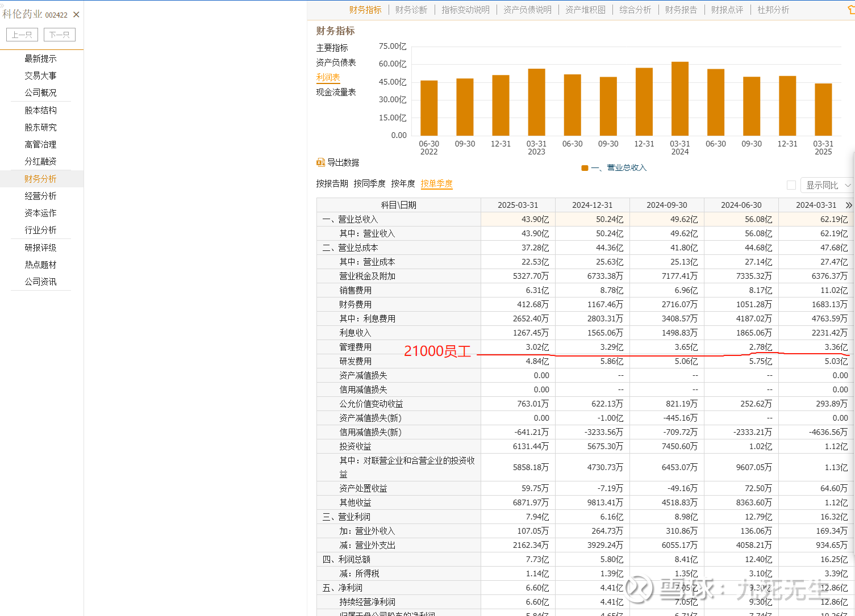Go to next stock with 下一只

point(60,35)
